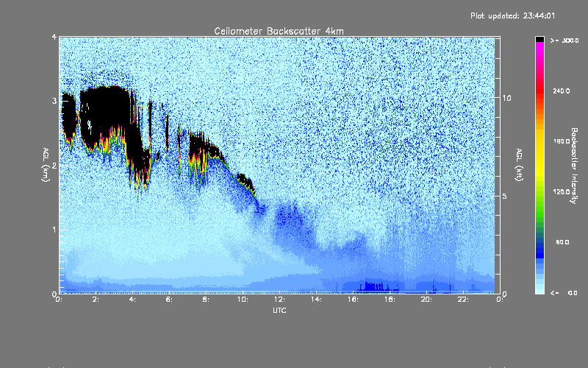Screen dimensions: 588x368
Task: Click the '22:' tick label on the time axis
Action: coord(463,300)
